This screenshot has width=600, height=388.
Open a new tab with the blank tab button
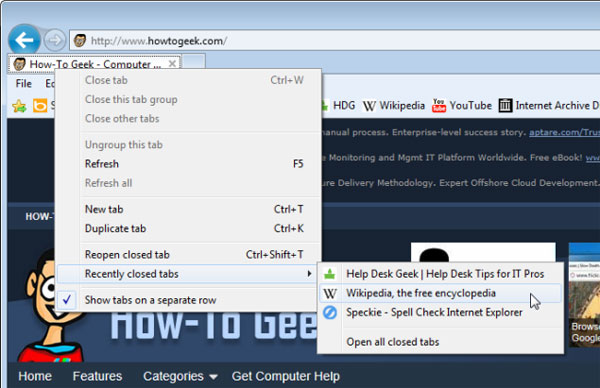pos(193,62)
